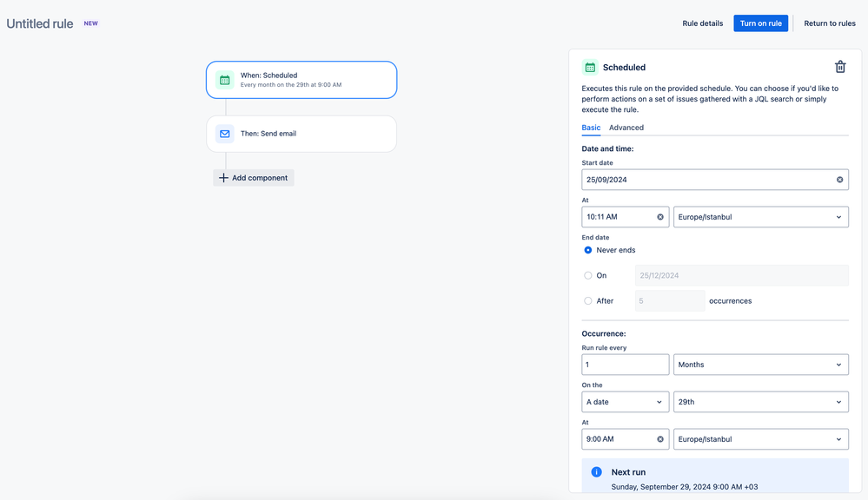Click the plus icon on Add component
Screen dimensions: 868x500
pyautogui.click(x=223, y=178)
